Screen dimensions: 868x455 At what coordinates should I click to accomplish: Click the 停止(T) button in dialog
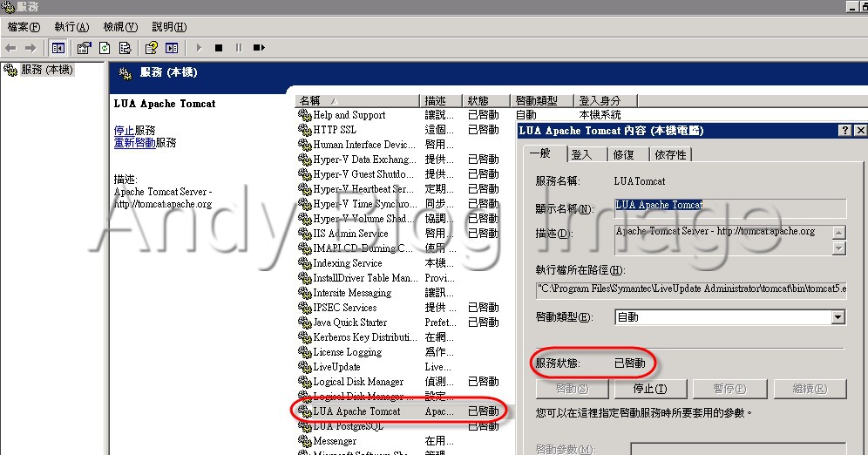[x=650, y=389]
